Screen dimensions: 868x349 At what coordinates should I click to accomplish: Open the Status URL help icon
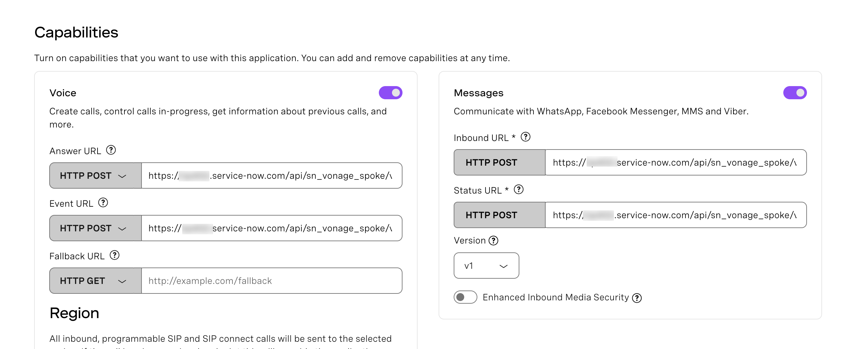tap(519, 190)
